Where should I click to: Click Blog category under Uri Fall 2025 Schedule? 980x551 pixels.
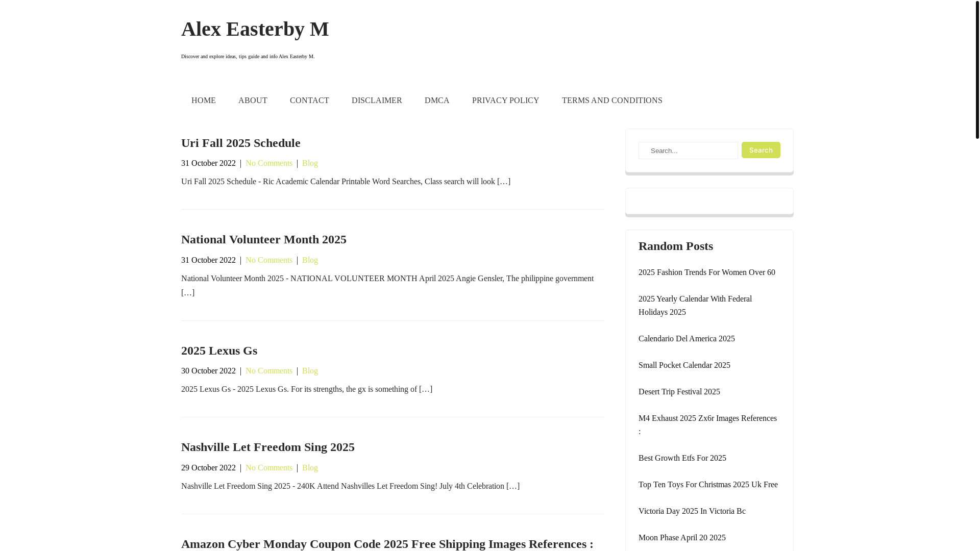click(x=310, y=163)
